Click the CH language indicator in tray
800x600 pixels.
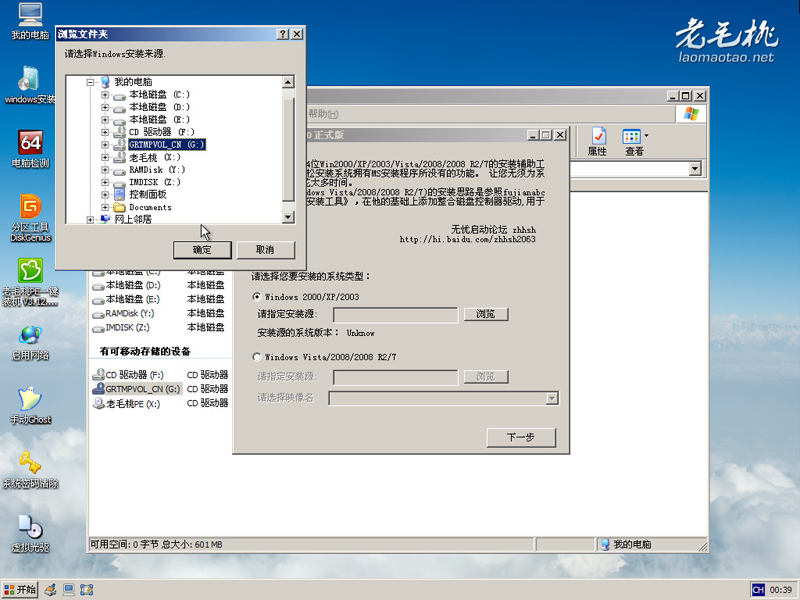pyautogui.click(x=758, y=590)
